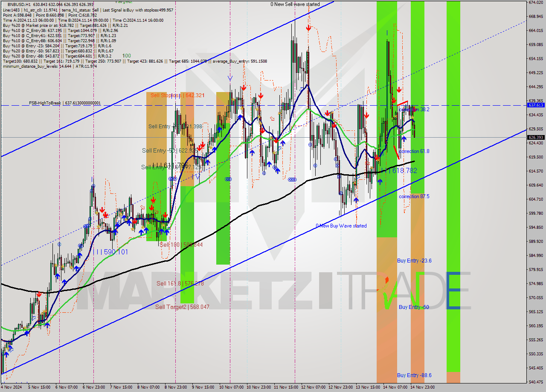The width and height of the screenshot is (546, 392).
Task: Click the Sell 100 586.844 label
Action: click(181, 245)
